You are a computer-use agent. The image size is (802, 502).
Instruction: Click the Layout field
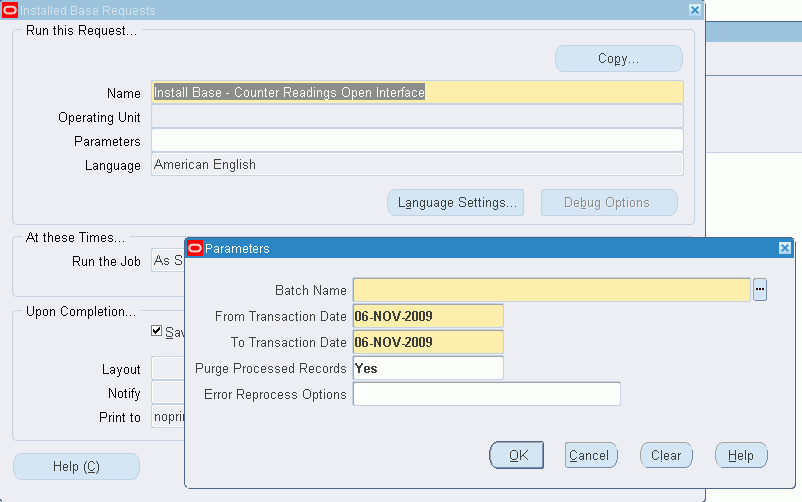pos(168,369)
